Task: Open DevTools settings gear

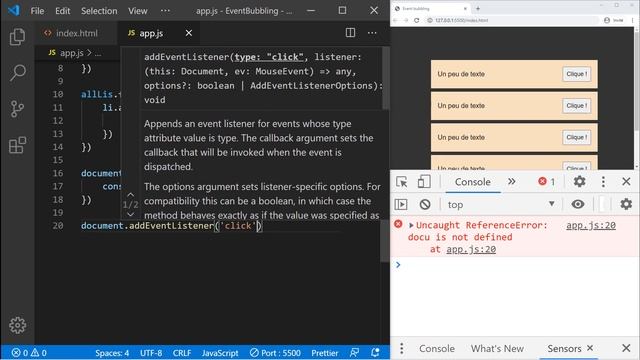Action: (579, 181)
